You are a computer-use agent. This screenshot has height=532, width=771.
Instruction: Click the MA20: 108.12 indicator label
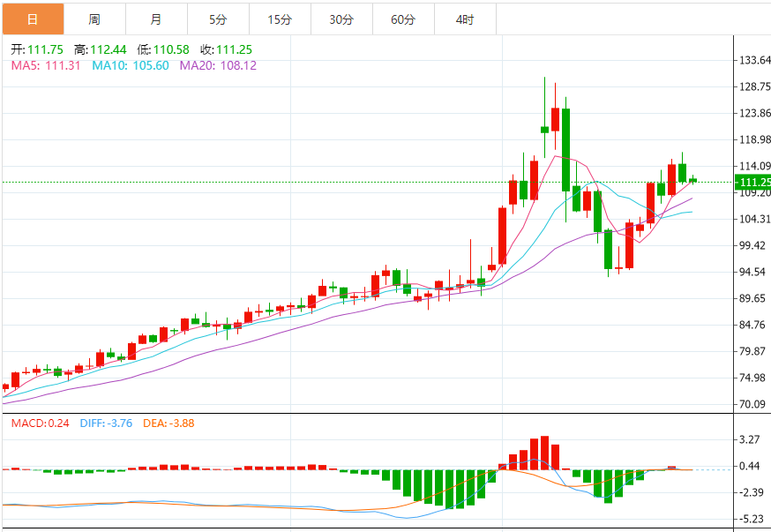[218, 65]
